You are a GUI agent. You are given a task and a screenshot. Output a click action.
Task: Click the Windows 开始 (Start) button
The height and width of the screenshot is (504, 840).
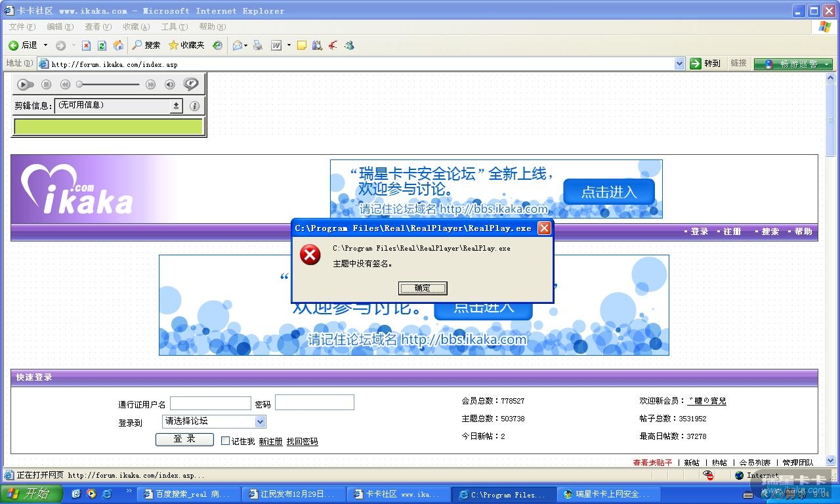pyautogui.click(x=31, y=493)
